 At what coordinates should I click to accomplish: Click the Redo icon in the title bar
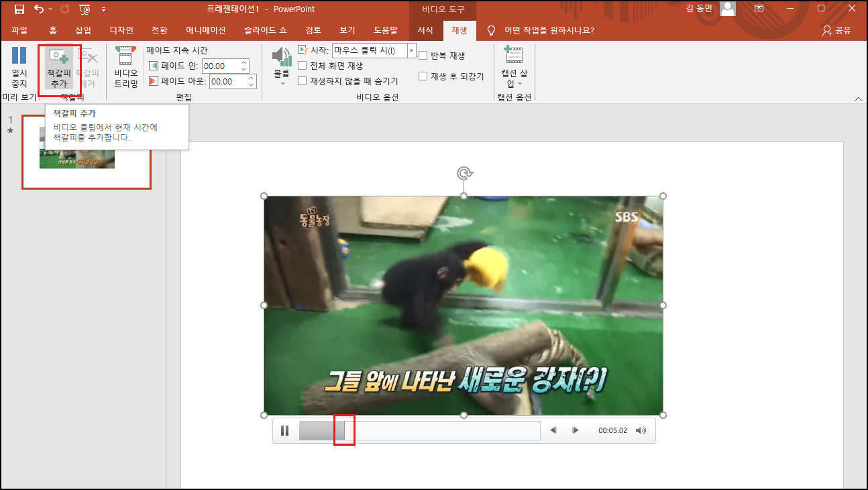click(64, 9)
